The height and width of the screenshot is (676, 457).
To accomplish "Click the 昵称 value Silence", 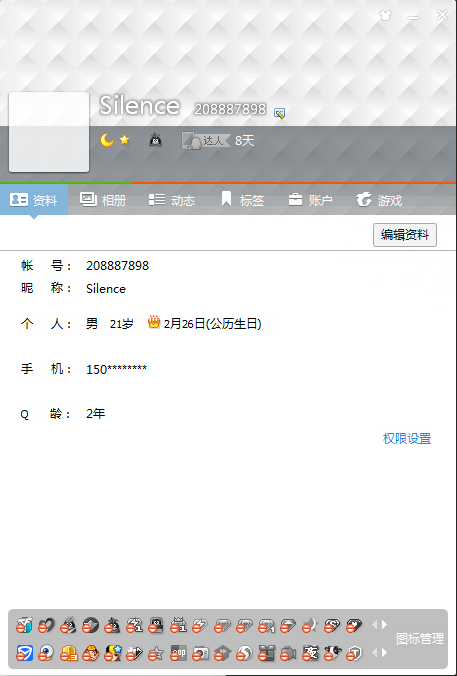I will [106, 288].
